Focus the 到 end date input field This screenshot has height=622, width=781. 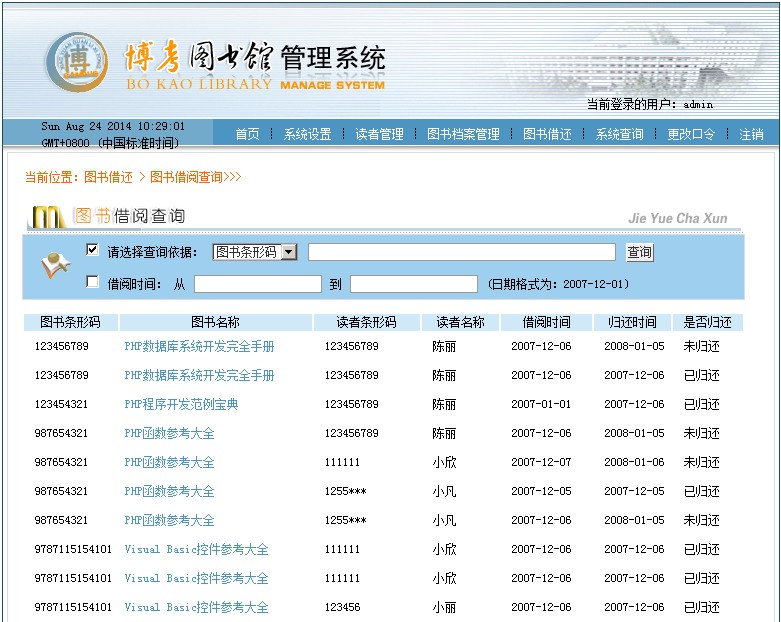tap(414, 284)
